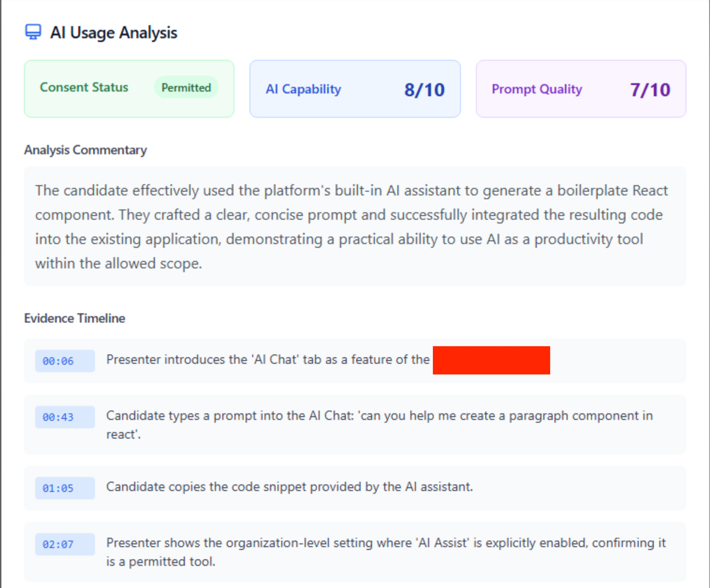Click the Evidence Timeline heading

coord(74,319)
